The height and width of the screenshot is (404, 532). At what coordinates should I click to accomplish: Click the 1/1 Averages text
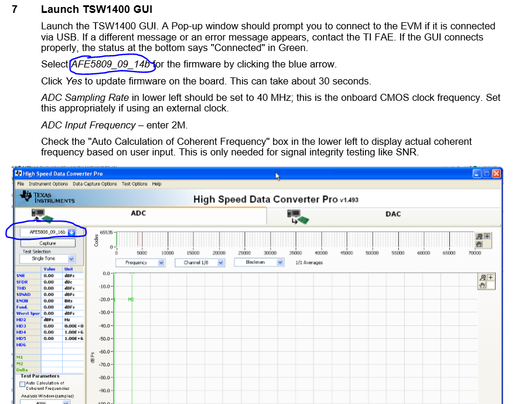click(x=309, y=263)
